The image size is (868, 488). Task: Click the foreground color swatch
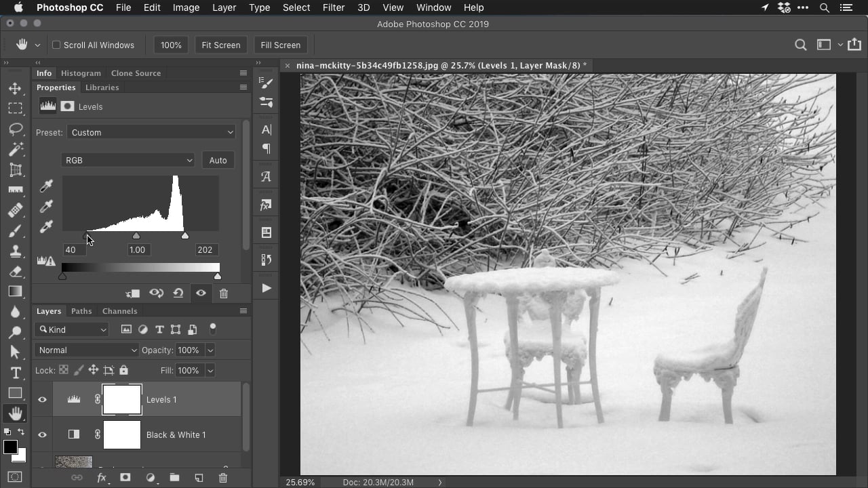point(10,447)
